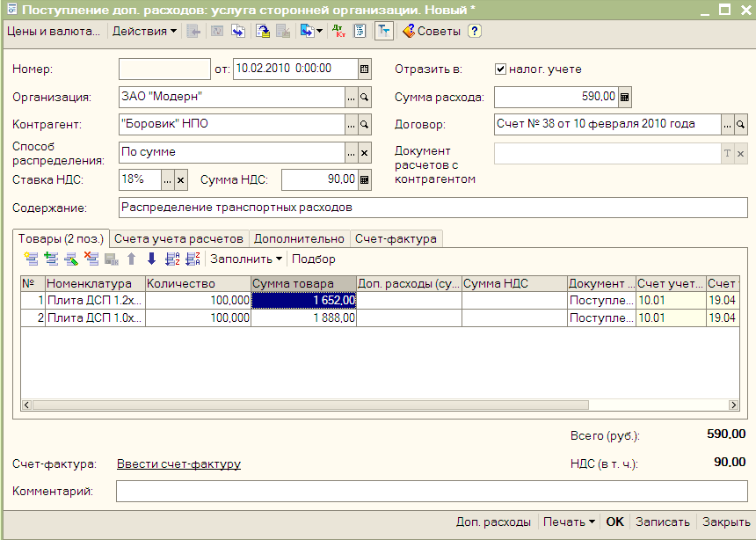Click the post document icon in top toolbar

pos(263,32)
